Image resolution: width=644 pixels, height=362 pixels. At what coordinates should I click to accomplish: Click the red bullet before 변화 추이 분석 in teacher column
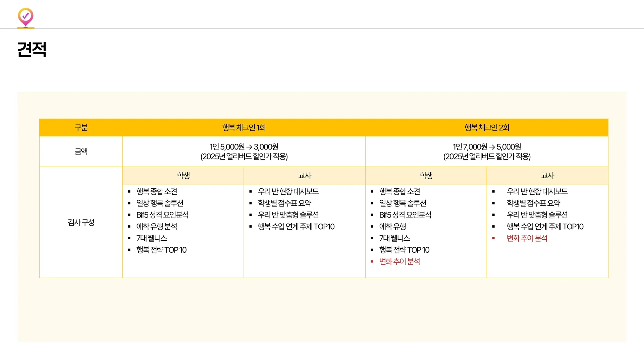pos(493,238)
